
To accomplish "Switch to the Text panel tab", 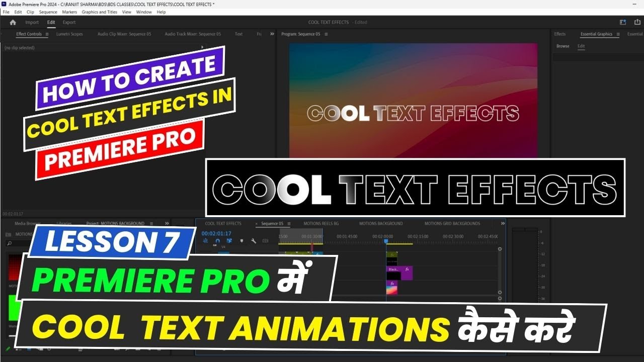I will tap(238, 34).
